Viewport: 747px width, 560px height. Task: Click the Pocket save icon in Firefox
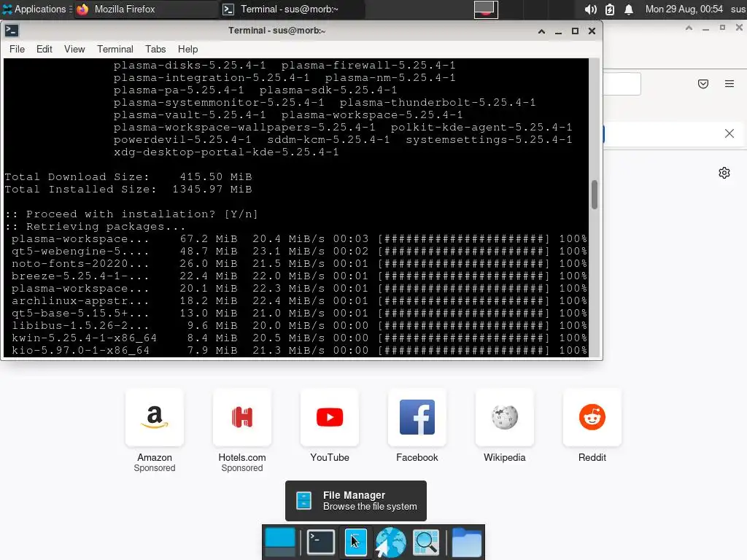[703, 84]
